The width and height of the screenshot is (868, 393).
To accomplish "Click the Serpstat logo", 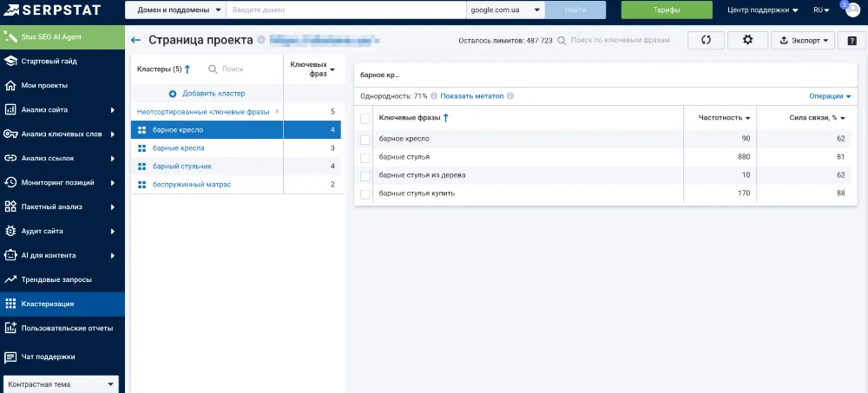I will [x=53, y=10].
